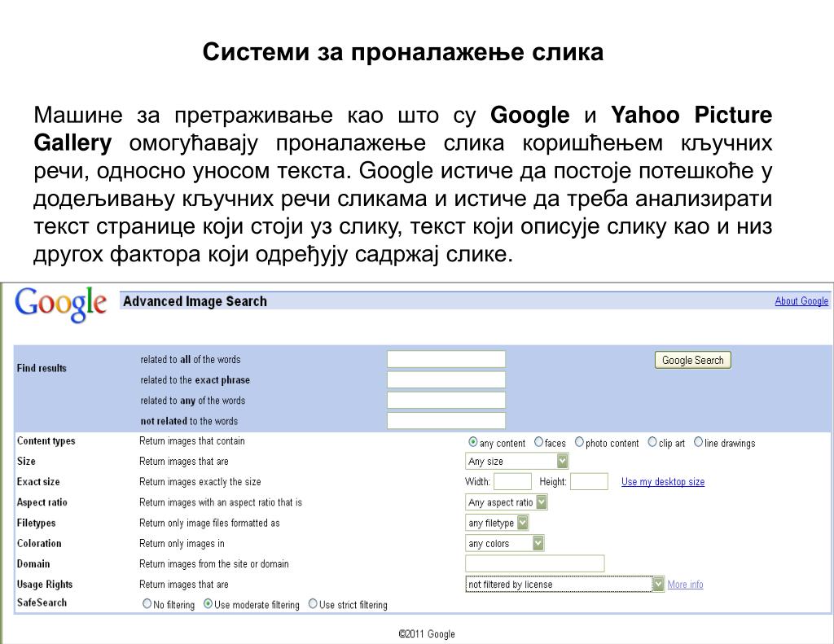The image size is (834, 644).
Task: Click the '©2011 Google' footer text
Action: (x=427, y=634)
